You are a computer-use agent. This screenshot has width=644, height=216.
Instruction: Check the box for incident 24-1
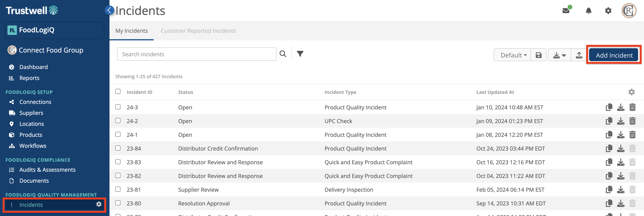[x=118, y=134]
